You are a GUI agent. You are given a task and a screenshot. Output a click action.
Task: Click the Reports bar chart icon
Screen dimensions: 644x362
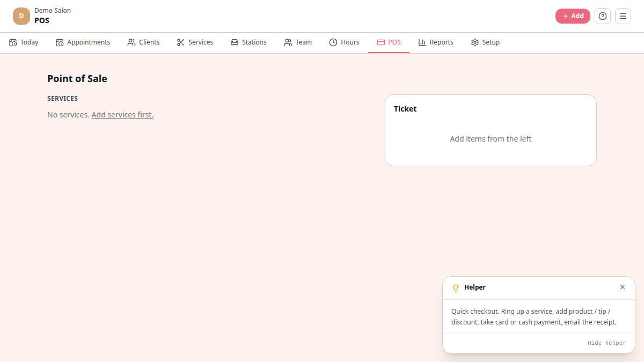point(422,42)
